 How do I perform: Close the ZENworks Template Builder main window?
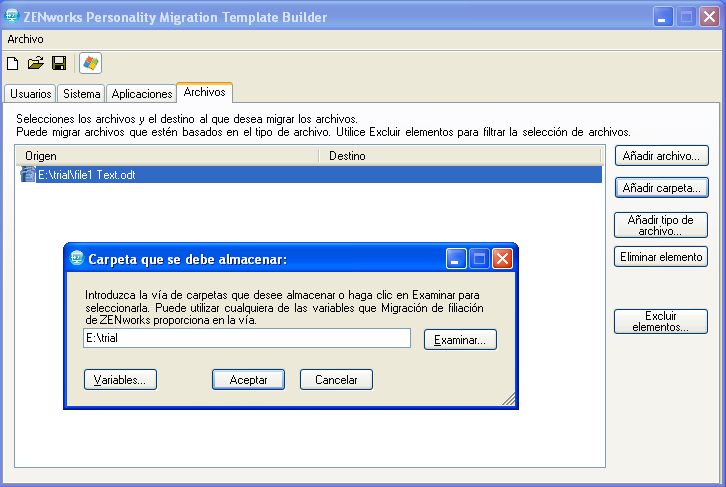click(709, 17)
